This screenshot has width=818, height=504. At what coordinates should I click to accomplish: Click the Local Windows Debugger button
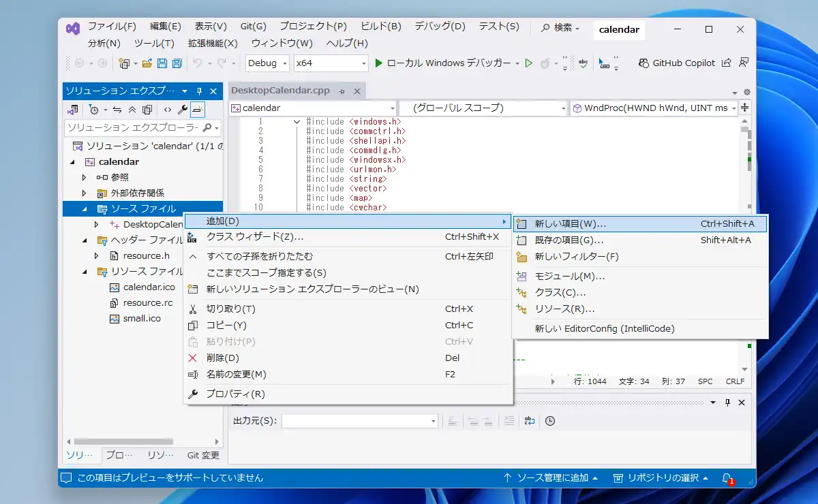pos(442,63)
